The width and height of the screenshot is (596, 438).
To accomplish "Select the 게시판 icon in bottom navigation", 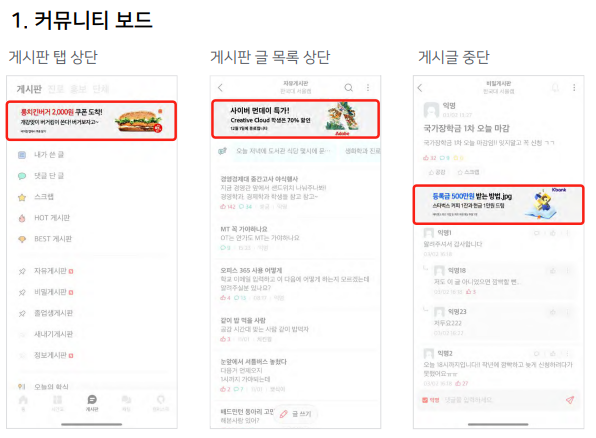I will [x=92, y=403].
